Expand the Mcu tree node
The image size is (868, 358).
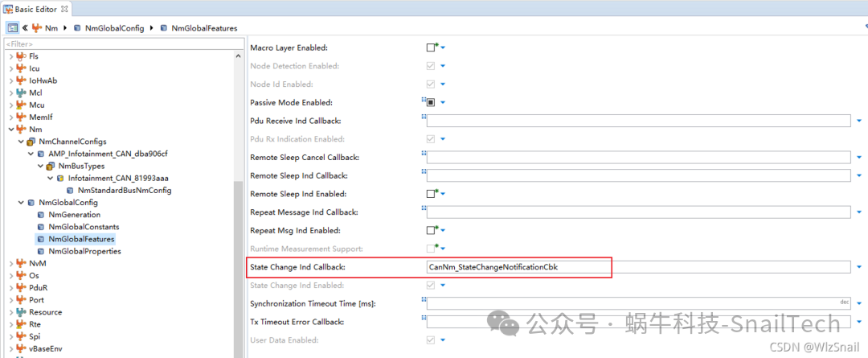point(10,105)
